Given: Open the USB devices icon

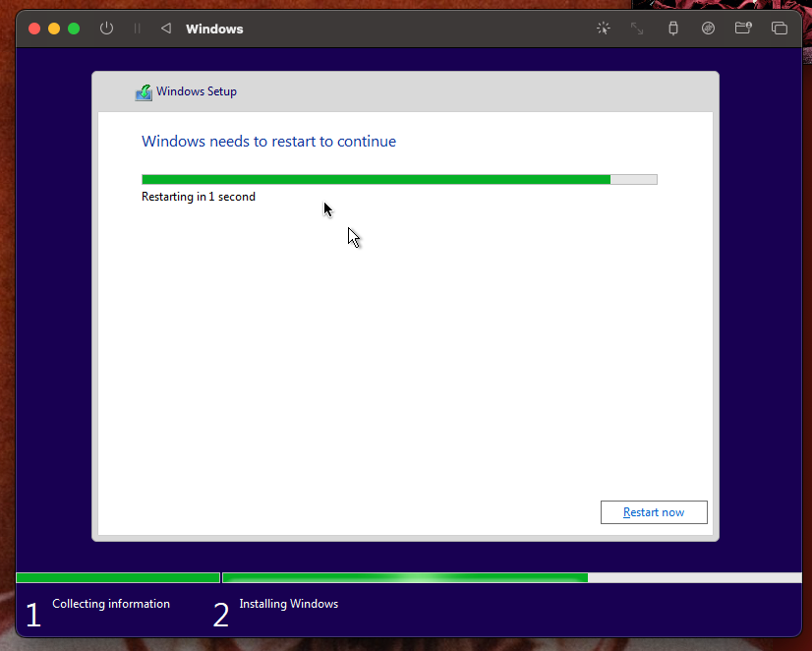Looking at the screenshot, I should click(673, 28).
